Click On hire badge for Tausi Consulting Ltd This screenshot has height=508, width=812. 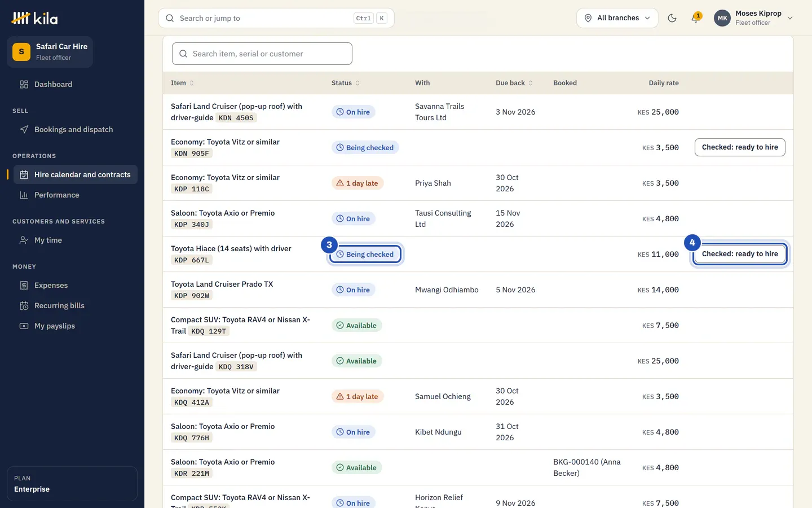tap(354, 218)
